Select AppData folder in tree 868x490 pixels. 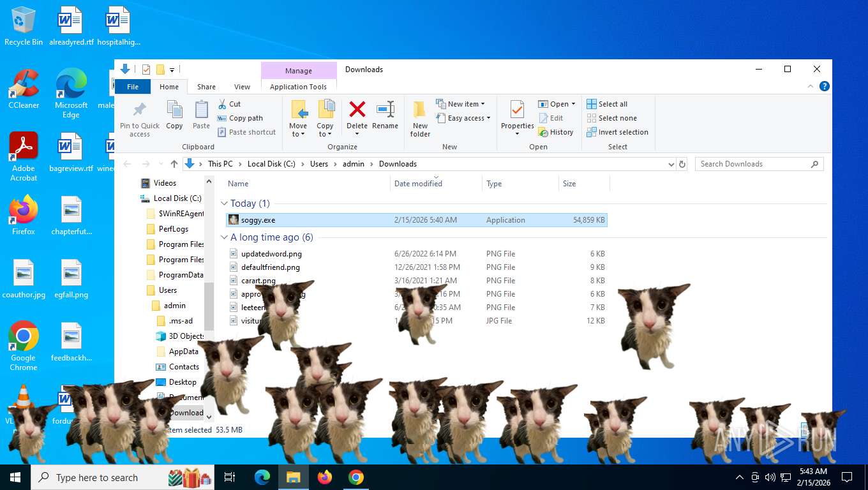183,352
